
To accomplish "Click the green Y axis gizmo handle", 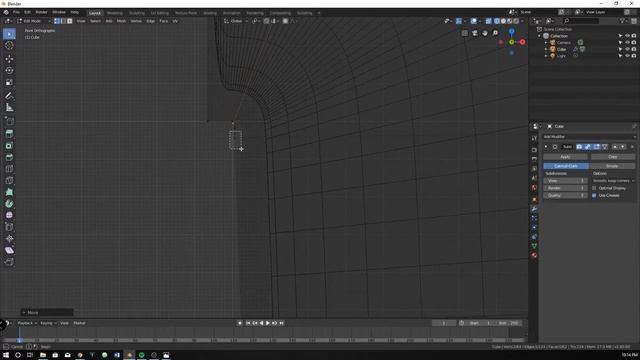I will [x=511, y=42].
